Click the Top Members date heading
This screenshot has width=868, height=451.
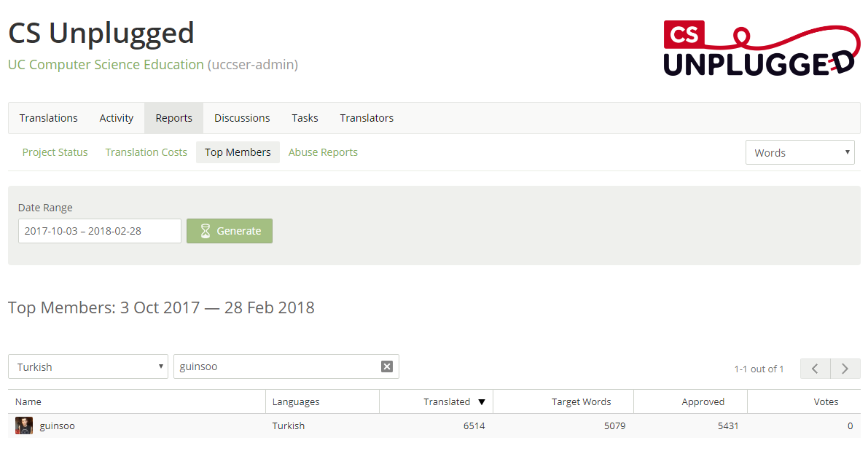click(161, 307)
